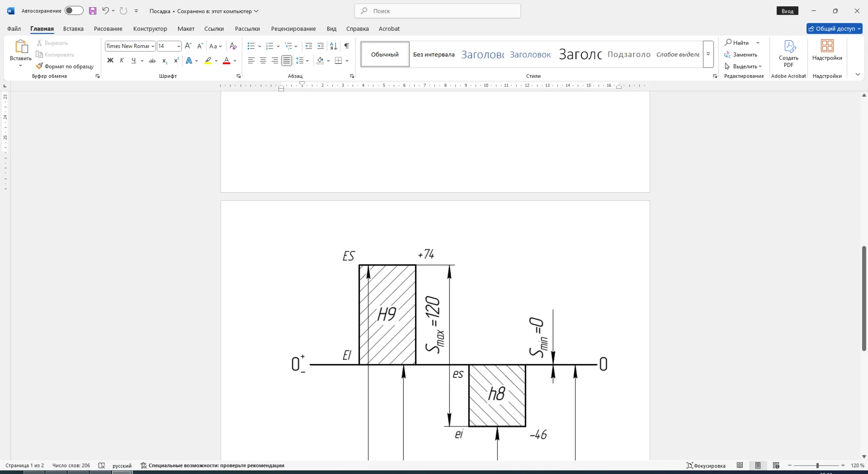The width and height of the screenshot is (868, 474).
Task: Click the Save floppy disk icon
Action: [93, 11]
